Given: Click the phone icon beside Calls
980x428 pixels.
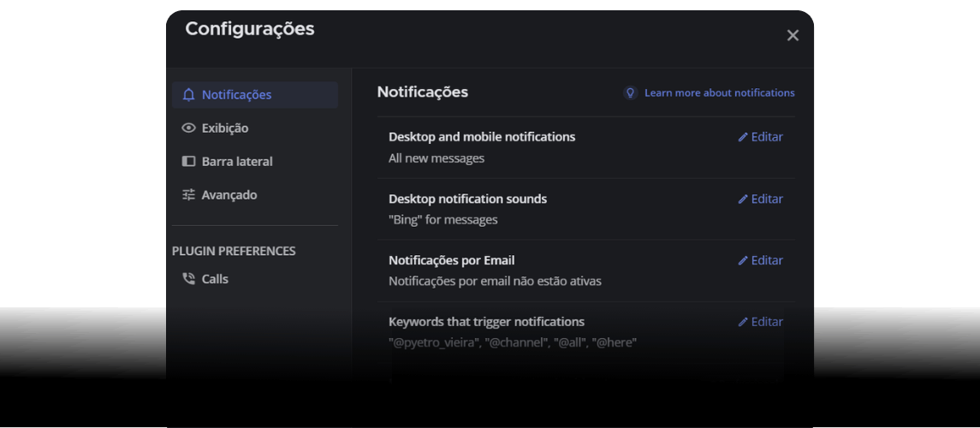Looking at the screenshot, I should [188, 279].
